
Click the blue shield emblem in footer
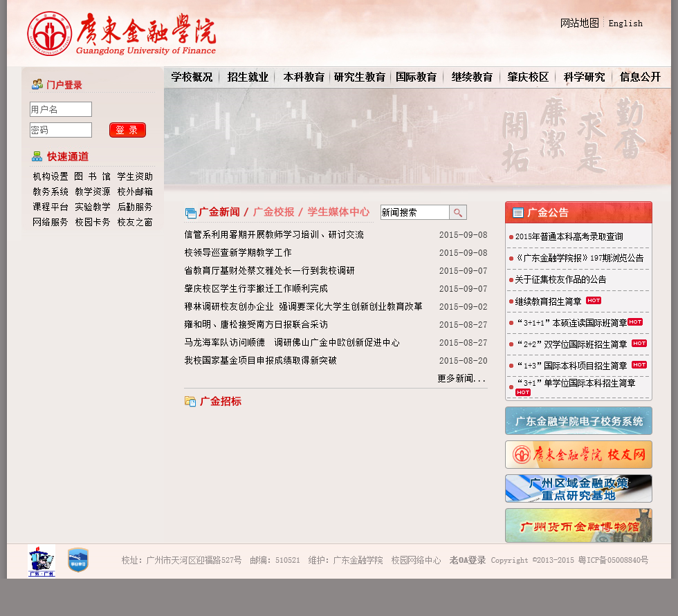point(78,560)
